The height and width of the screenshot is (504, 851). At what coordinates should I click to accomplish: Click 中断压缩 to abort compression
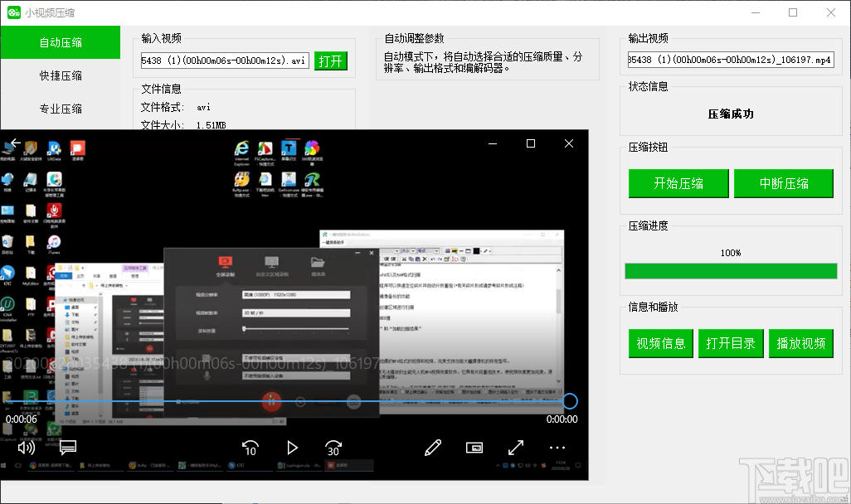click(x=784, y=183)
